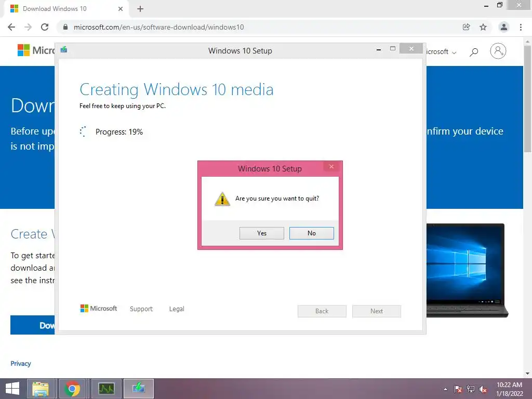The height and width of the screenshot is (399, 532).
Task: Show hidden system tray icons
Action: click(x=445, y=389)
